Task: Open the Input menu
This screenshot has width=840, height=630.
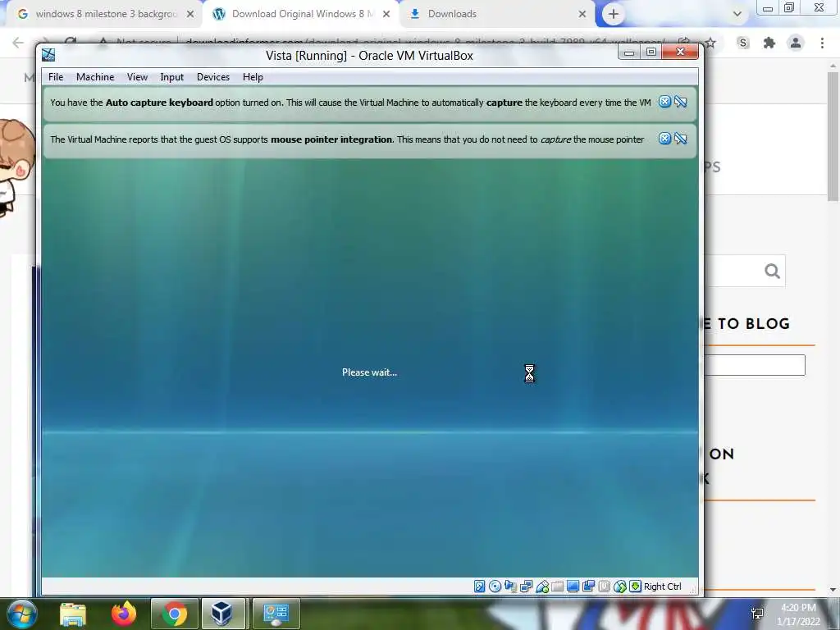Action: click(x=172, y=77)
